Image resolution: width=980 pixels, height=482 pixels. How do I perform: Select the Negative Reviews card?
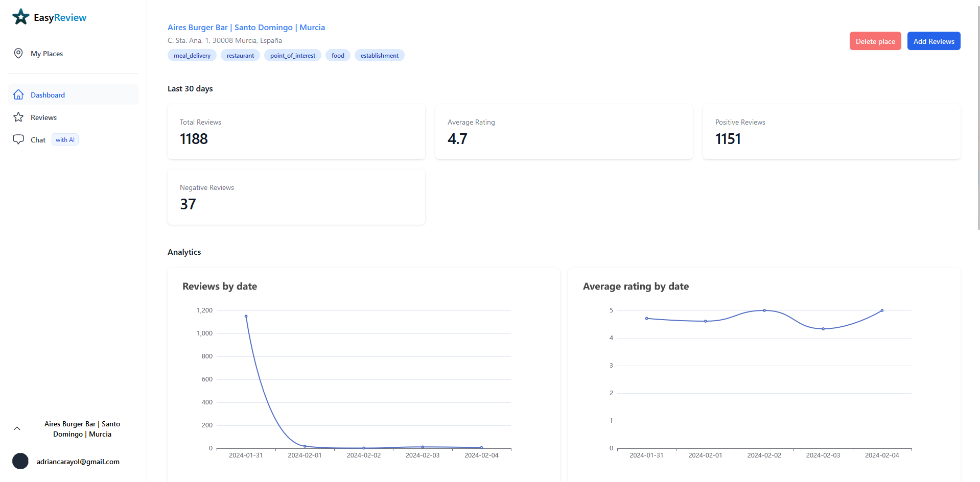pyautogui.click(x=296, y=197)
